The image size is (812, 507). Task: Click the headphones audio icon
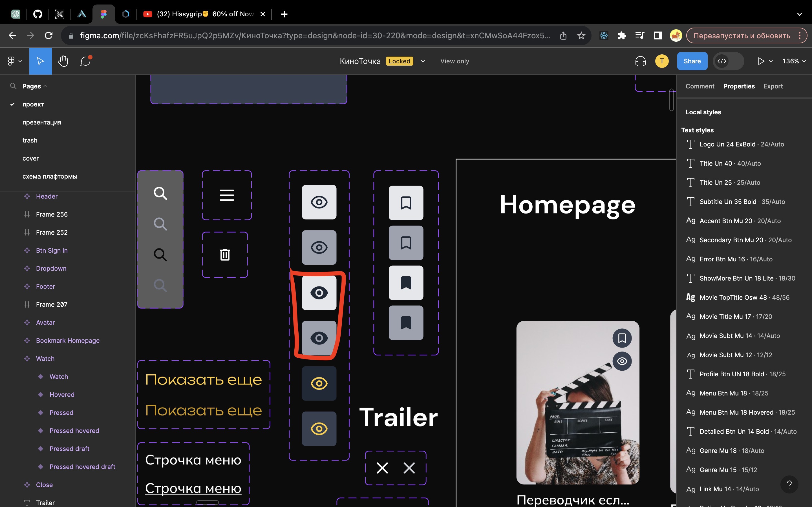pyautogui.click(x=640, y=61)
